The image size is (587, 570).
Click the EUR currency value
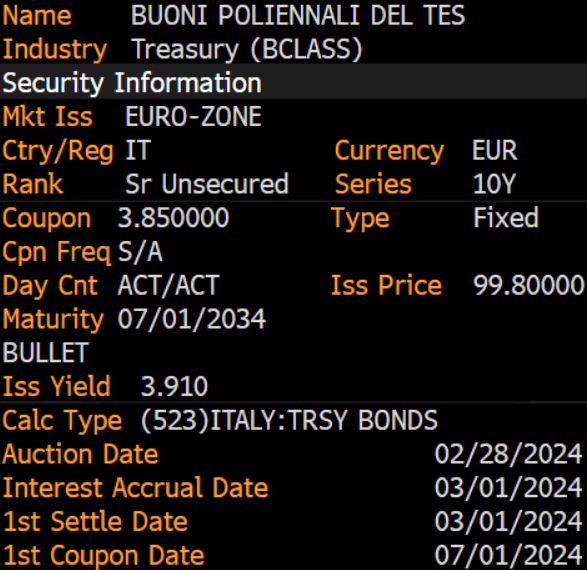click(x=495, y=150)
